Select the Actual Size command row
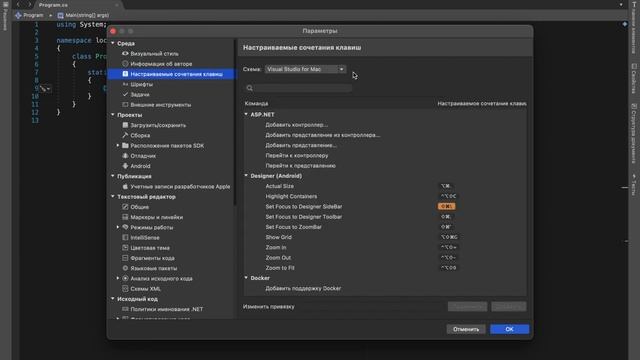This screenshot has height=360, width=640. tap(385, 186)
